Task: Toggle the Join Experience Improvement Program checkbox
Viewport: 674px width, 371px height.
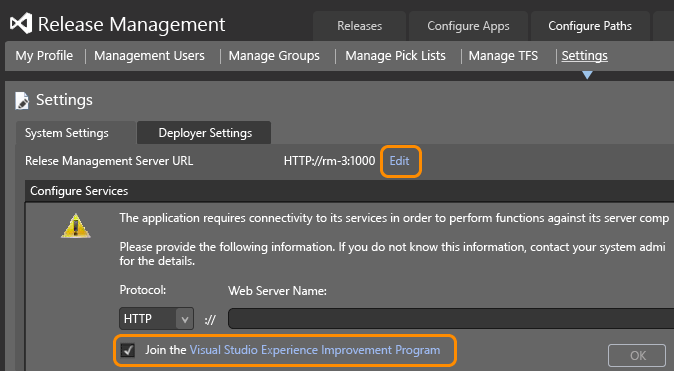Action: 128,350
